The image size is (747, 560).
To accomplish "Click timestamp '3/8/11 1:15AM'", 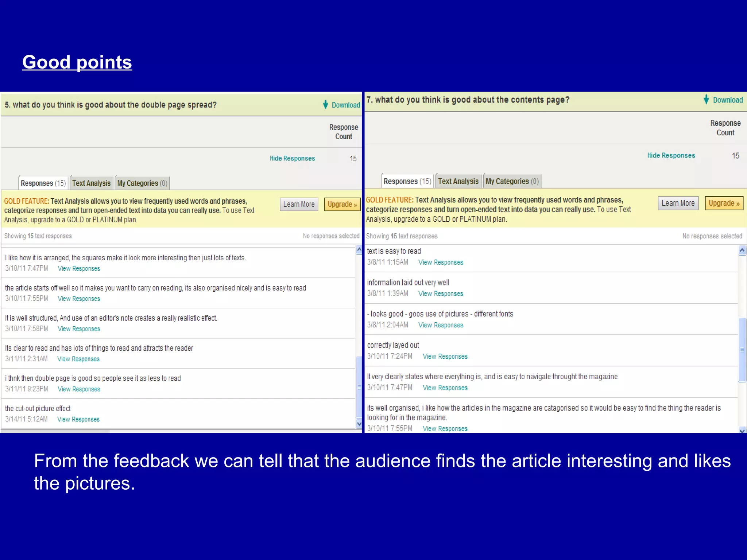I will tap(388, 262).
